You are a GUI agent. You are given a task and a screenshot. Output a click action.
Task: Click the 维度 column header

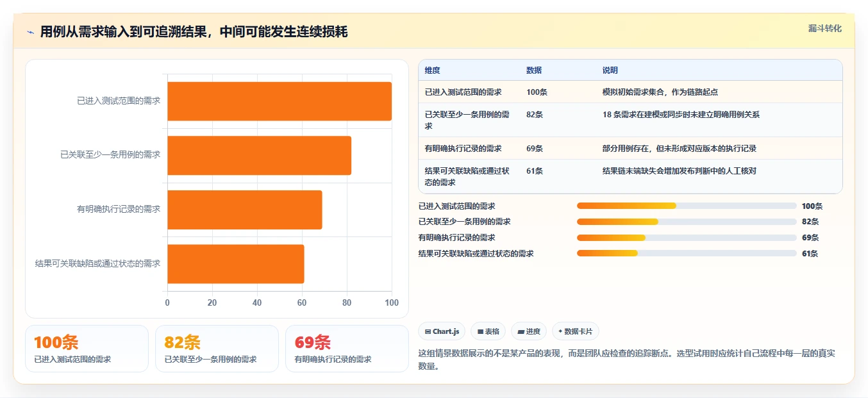point(433,70)
